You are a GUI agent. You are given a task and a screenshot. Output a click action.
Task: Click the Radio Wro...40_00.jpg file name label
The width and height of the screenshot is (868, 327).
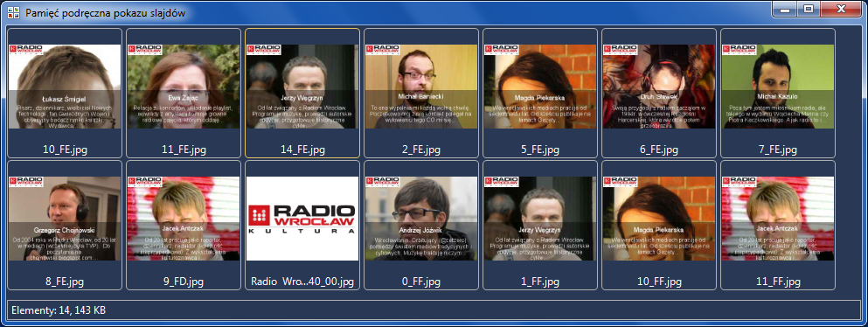pos(302,282)
